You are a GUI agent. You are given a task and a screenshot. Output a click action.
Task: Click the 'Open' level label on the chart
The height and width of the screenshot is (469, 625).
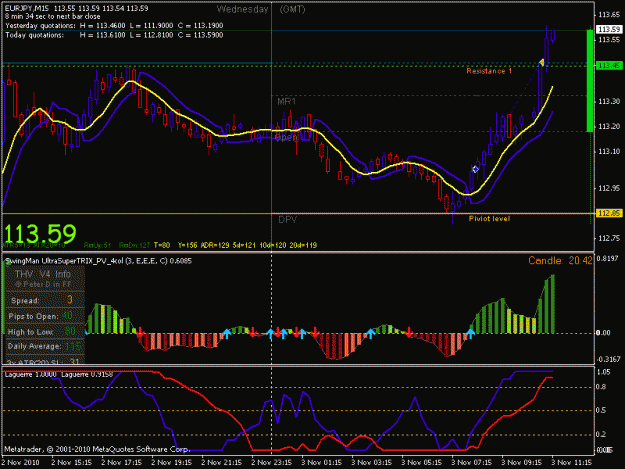pyautogui.click(x=286, y=137)
